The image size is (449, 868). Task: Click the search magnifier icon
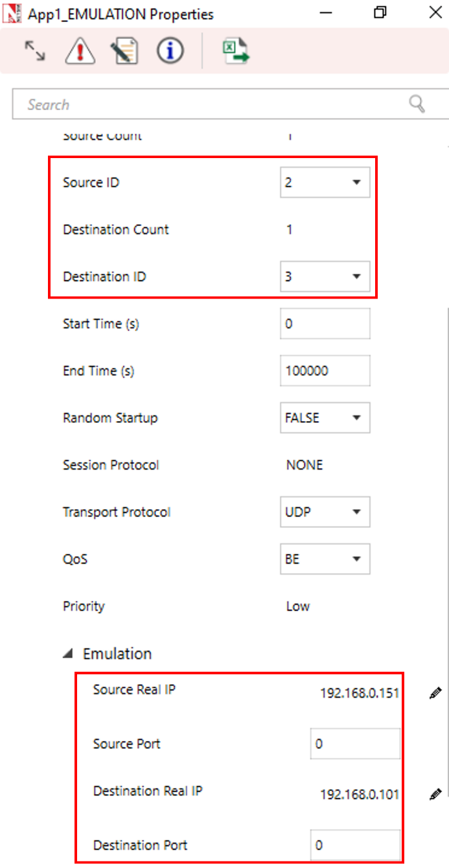[x=417, y=104]
